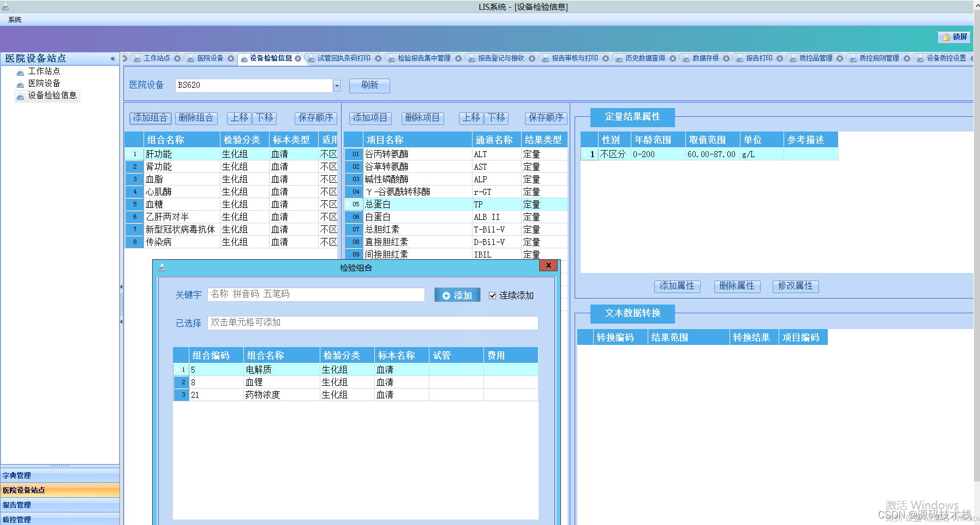Close the 医院设备 tab

pyautogui.click(x=231, y=58)
